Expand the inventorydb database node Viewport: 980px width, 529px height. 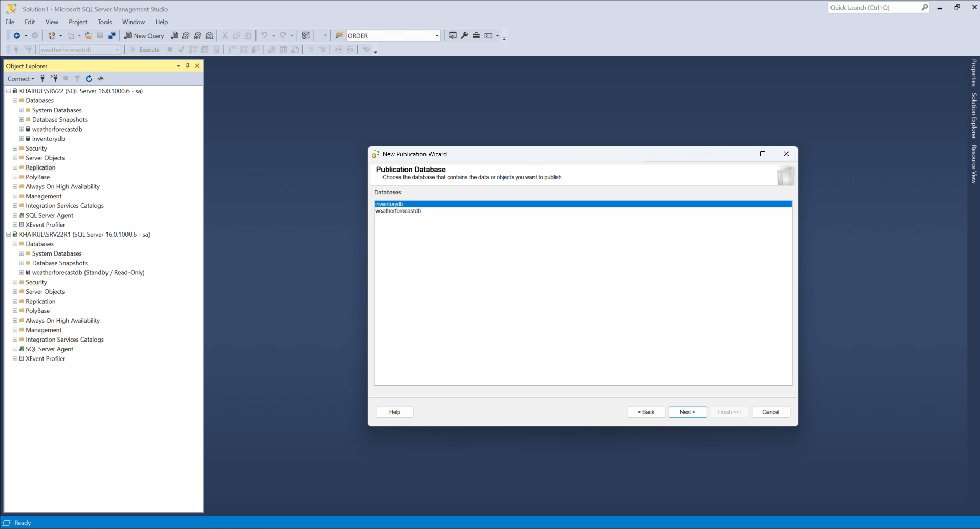click(22, 139)
